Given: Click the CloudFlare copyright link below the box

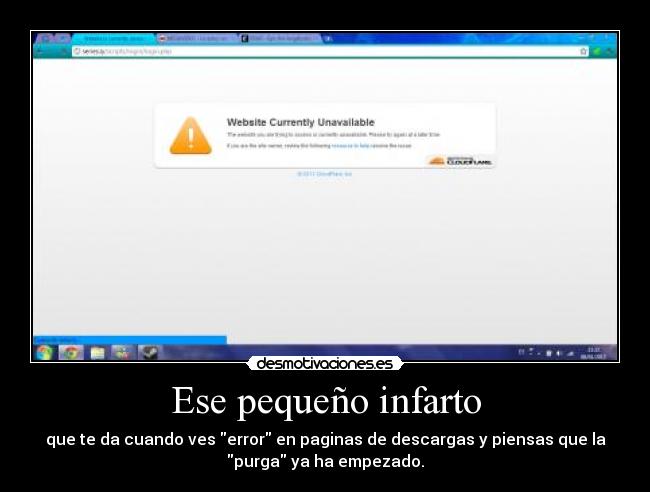Looking at the screenshot, I should [324, 174].
